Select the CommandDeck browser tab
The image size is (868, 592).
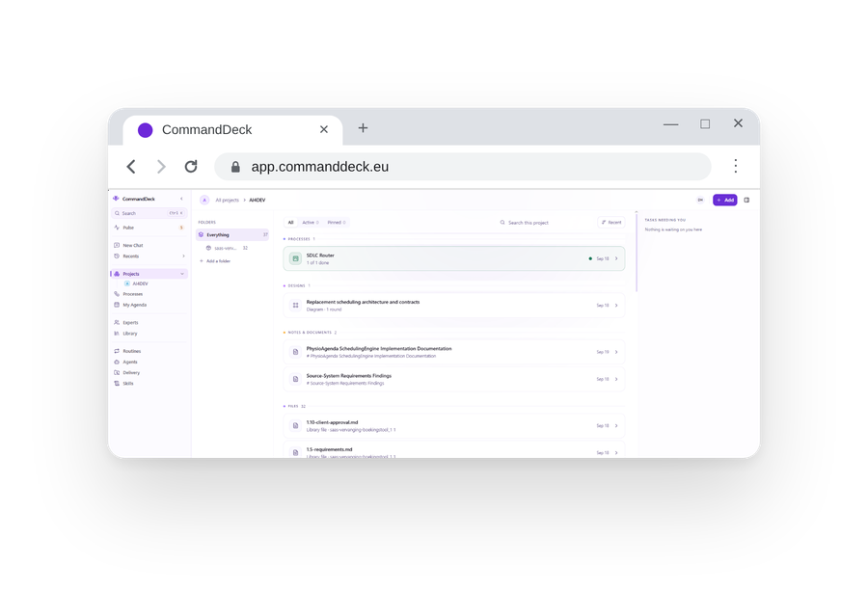[x=232, y=130]
